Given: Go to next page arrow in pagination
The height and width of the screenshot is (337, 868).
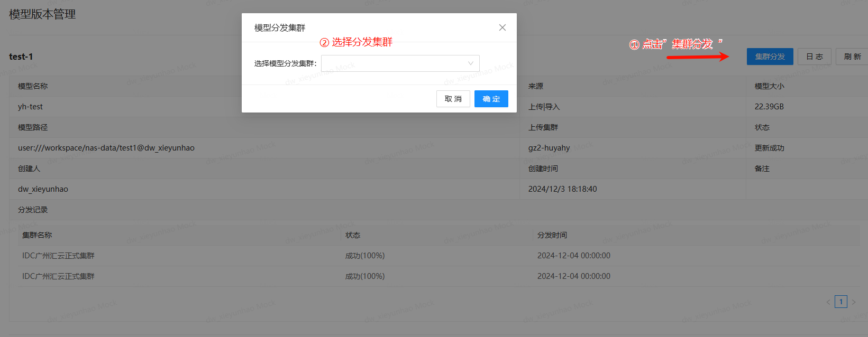Looking at the screenshot, I should pos(854,302).
